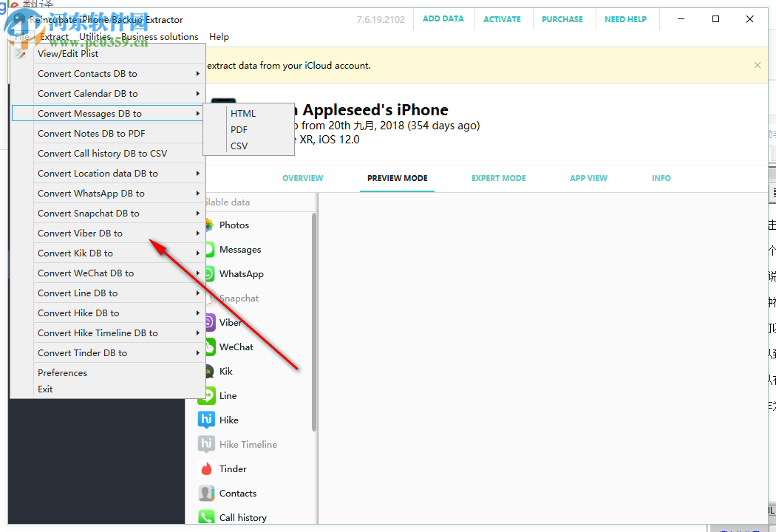
Task: Select the Kik app icon
Action: (225, 371)
